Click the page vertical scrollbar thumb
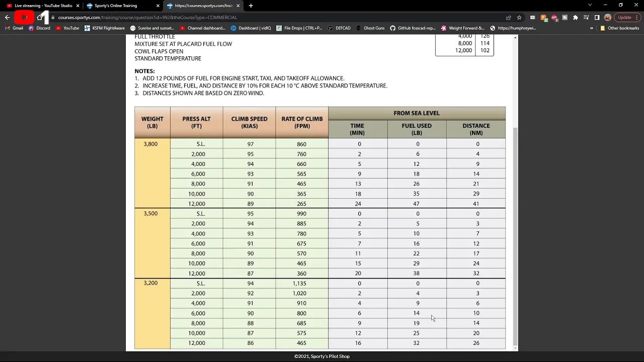This screenshot has height=362, width=644. pyautogui.click(x=515, y=236)
